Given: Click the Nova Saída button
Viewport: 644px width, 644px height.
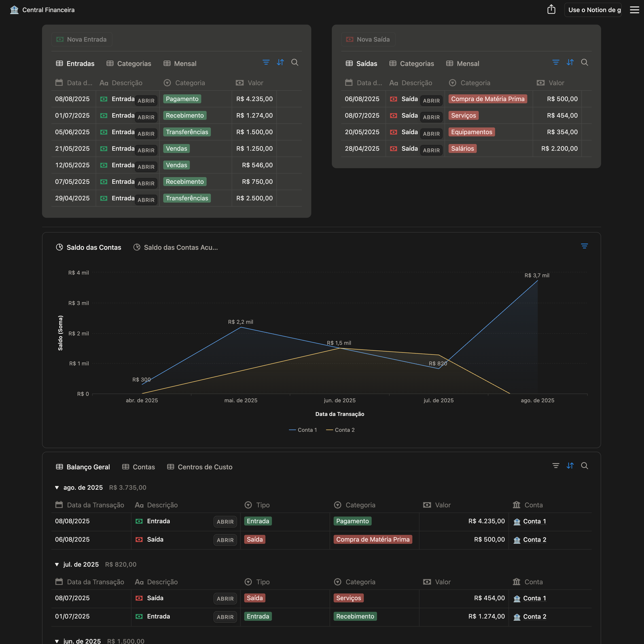Looking at the screenshot, I should (368, 39).
